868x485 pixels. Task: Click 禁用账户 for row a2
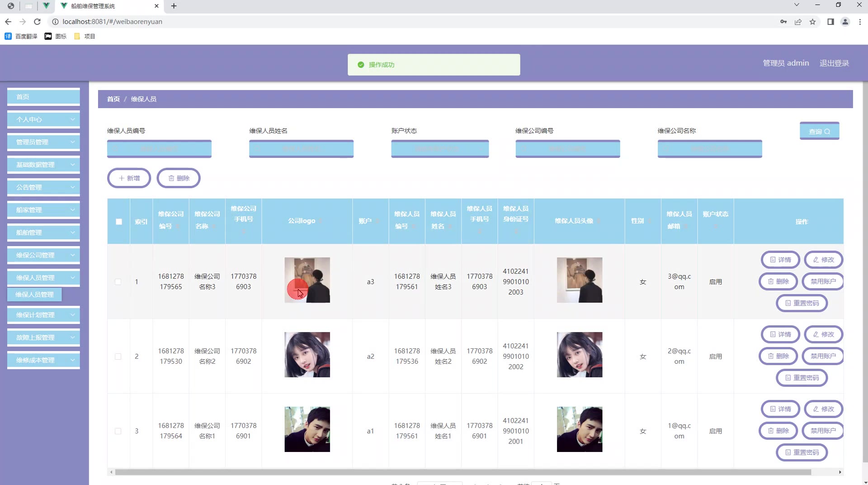pos(823,356)
